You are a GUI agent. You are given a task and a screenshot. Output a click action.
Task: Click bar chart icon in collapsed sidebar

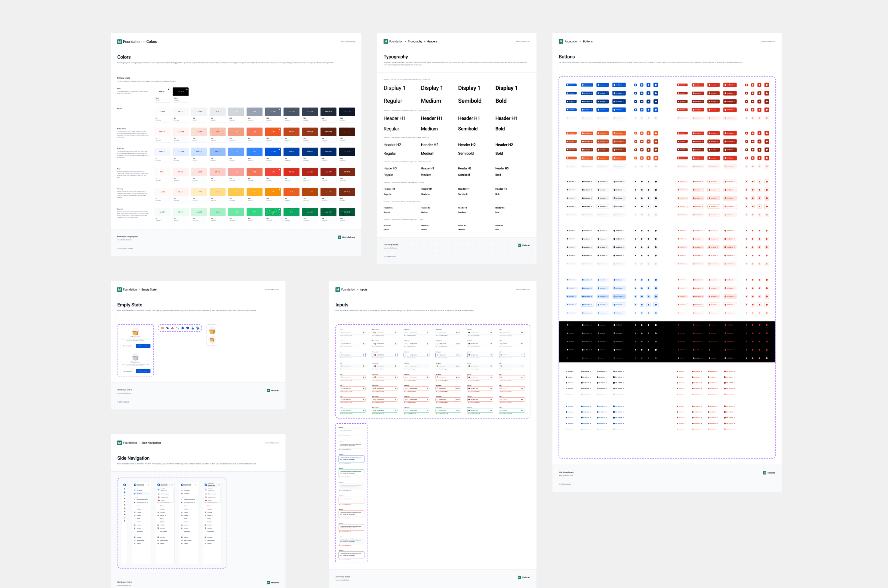click(x=125, y=508)
